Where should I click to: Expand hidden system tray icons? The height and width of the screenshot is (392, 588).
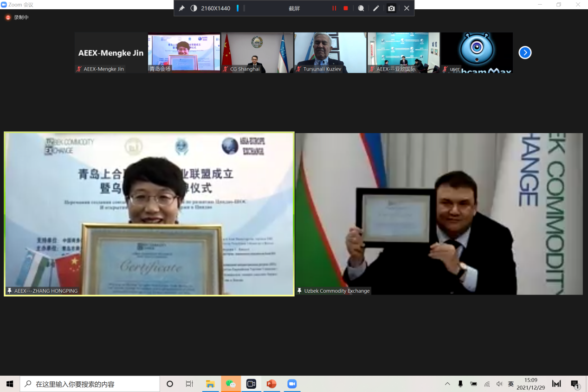447,384
